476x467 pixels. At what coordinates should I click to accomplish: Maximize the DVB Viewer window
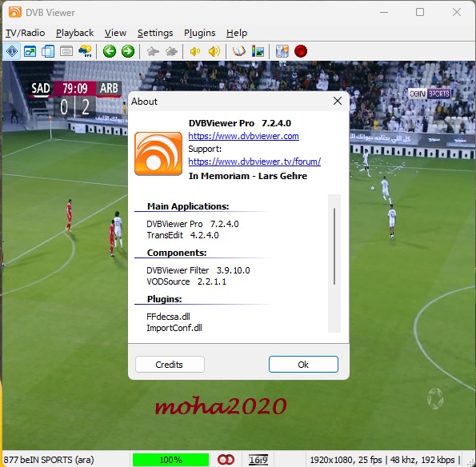(420, 12)
